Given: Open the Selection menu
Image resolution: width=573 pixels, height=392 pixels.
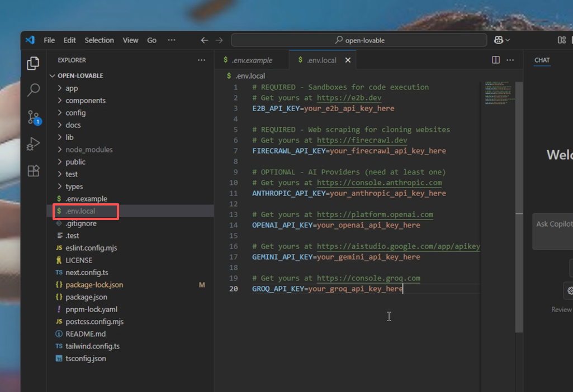Looking at the screenshot, I should 99,40.
